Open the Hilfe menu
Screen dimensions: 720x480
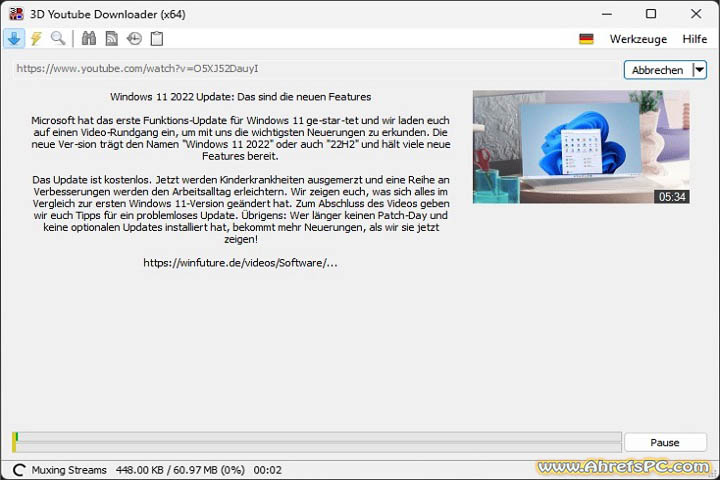click(x=694, y=39)
